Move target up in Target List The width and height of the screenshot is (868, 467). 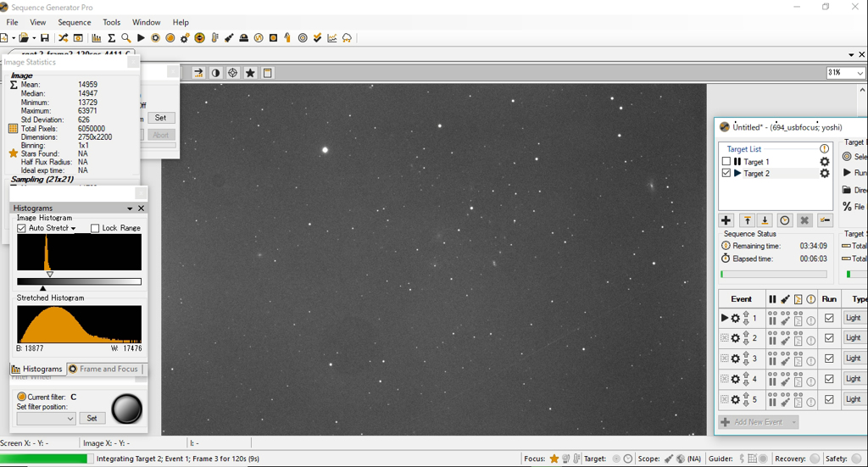click(748, 220)
